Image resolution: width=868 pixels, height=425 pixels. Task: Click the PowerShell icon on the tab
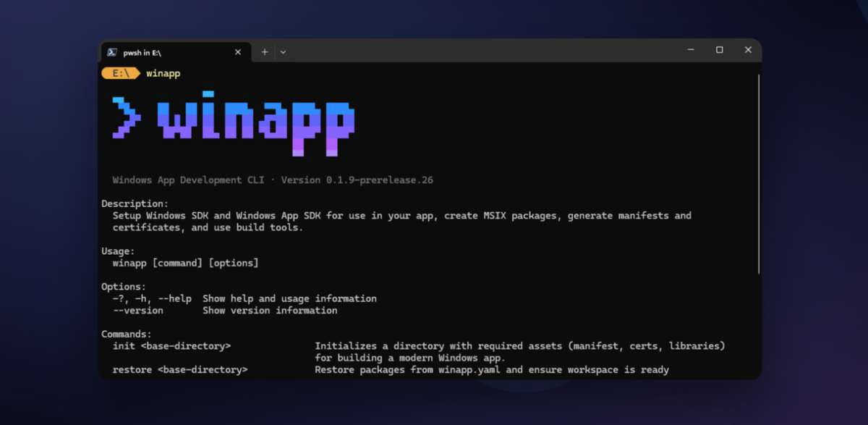coord(112,51)
